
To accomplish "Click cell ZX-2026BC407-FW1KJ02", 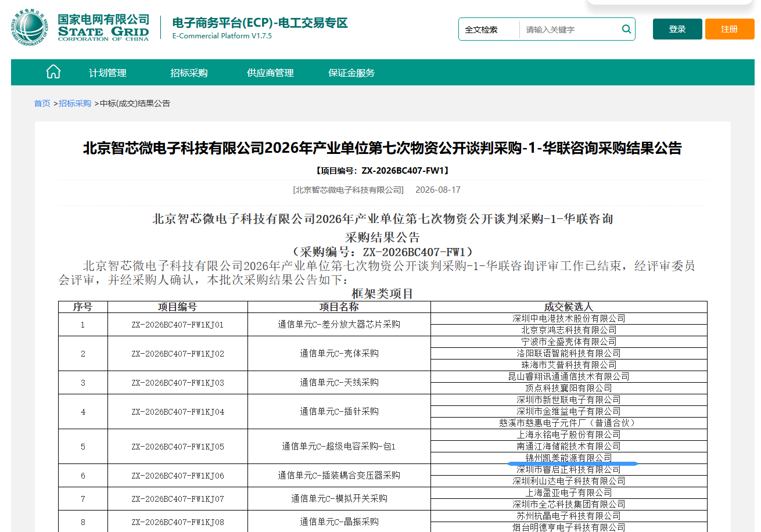I will coord(178,353).
